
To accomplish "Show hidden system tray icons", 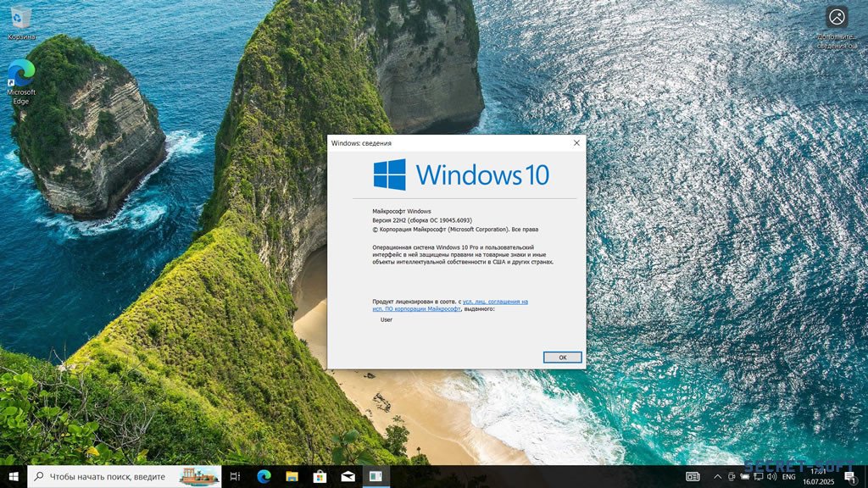I will (717, 476).
